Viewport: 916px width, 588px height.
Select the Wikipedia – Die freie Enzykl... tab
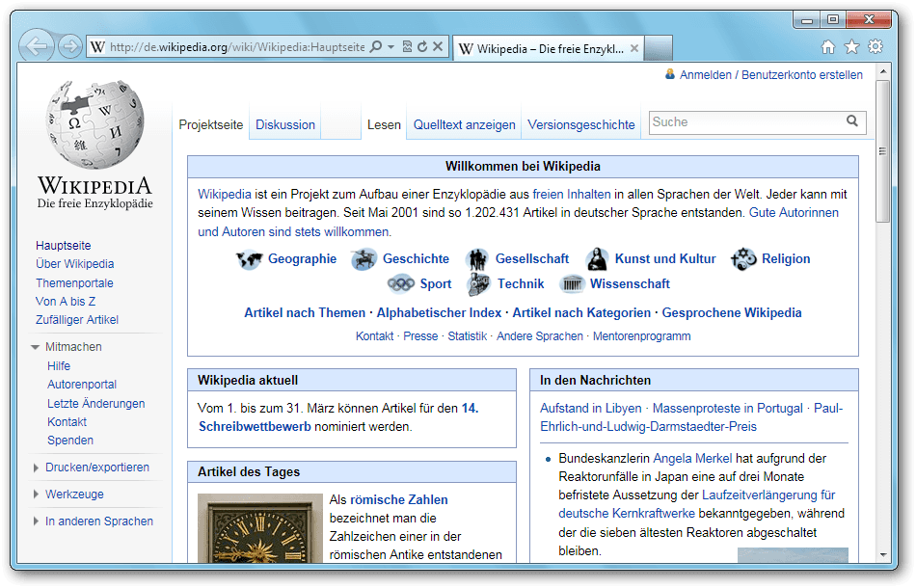(550, 49)
